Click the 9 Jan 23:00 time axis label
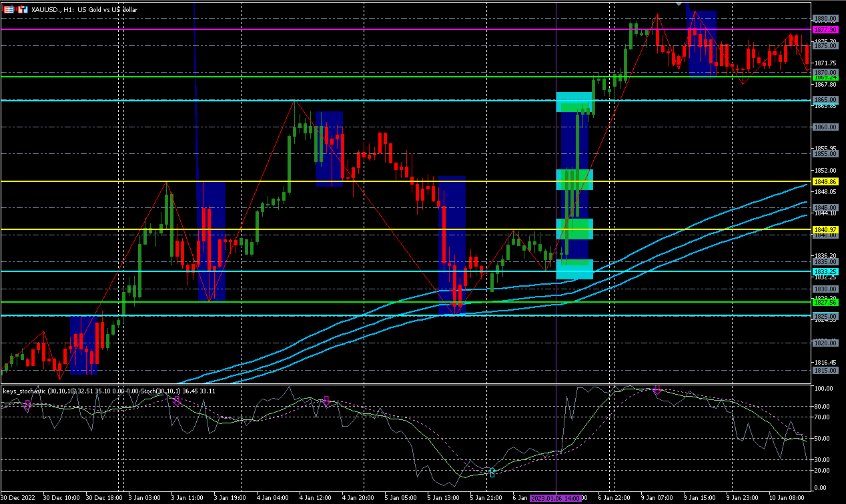The width and height of the screenshot is (846, 504). pos(743,498)
